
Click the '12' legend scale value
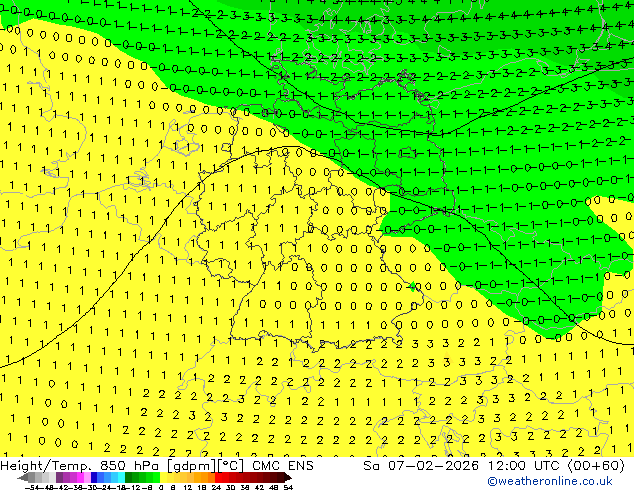[187, 488]
